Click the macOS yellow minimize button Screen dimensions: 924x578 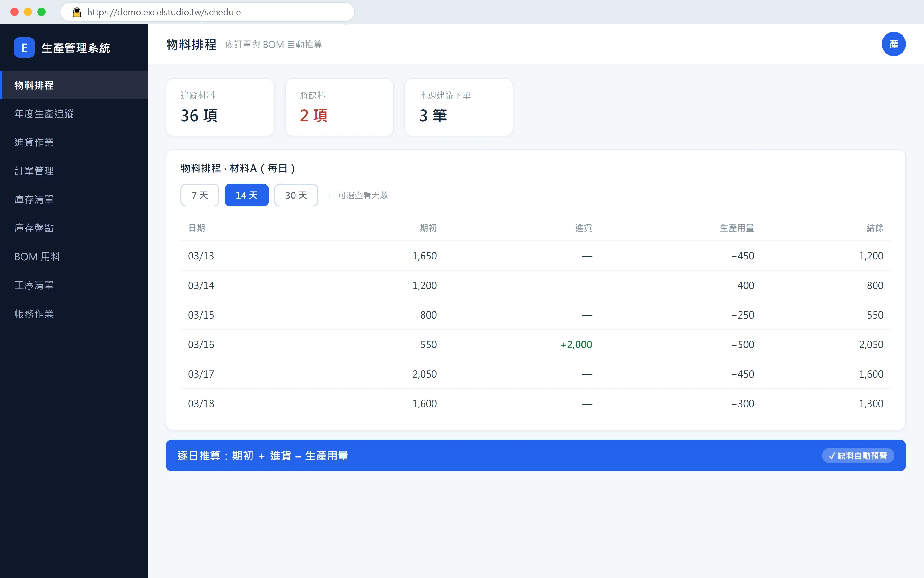[x=28, y=12]
